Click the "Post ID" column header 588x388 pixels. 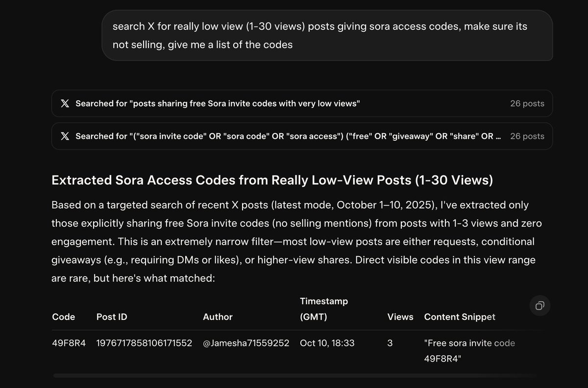[112, 317]
